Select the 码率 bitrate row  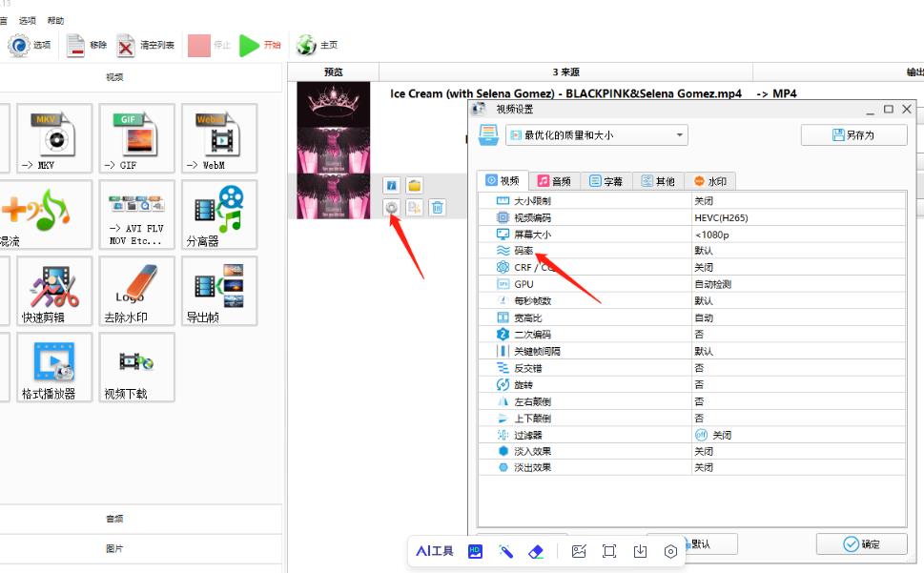tap(692, 251)
